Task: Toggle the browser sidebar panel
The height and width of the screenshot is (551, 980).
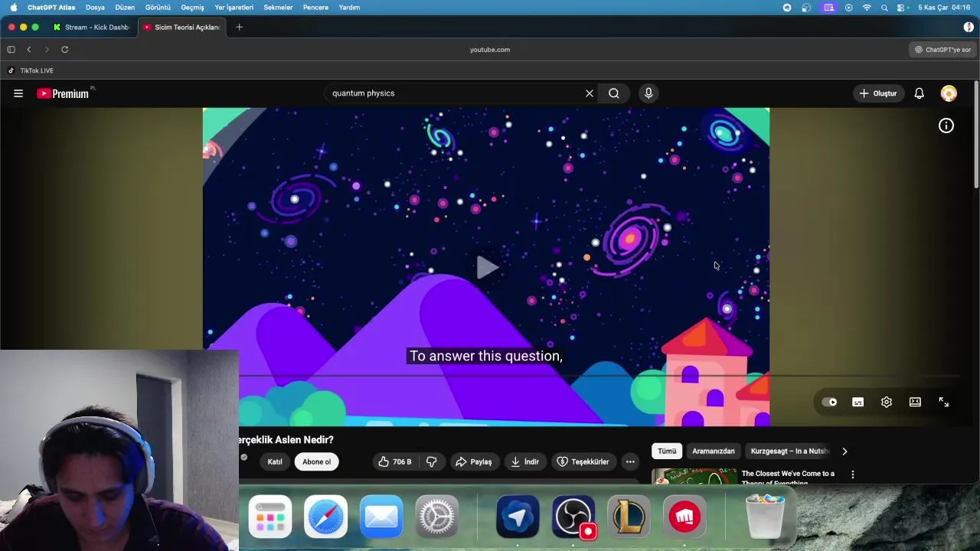Action: pos(11,50)
